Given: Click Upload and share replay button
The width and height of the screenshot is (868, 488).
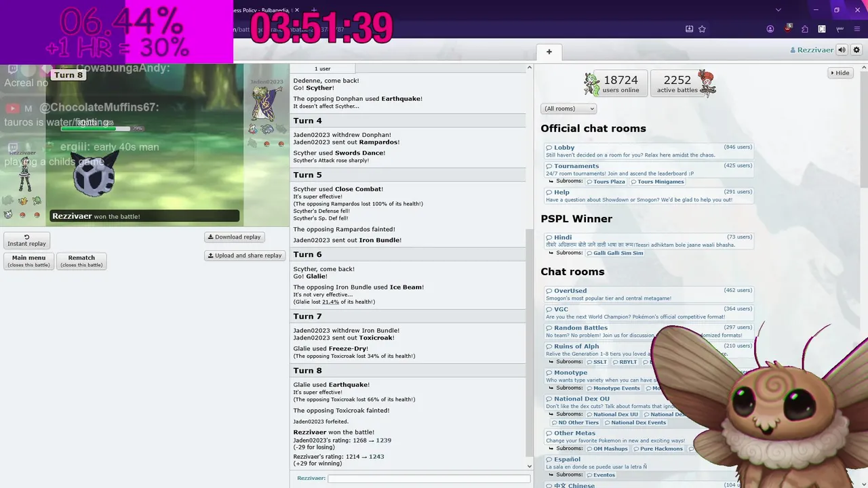Looking at the screenshot, I should (245, 256).
